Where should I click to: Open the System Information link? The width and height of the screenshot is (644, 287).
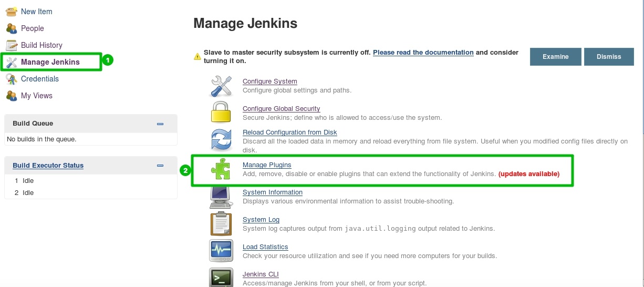[273, 192]
